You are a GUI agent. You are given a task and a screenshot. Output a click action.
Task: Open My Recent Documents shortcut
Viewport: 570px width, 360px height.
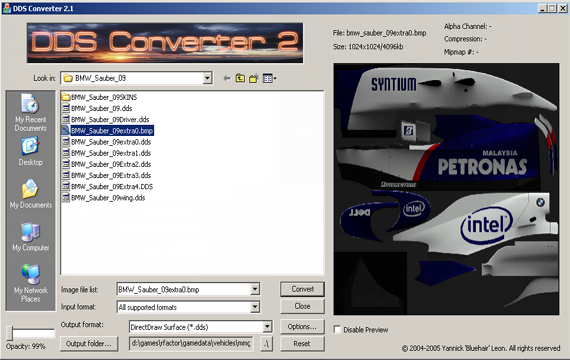(x=31, y=112)
